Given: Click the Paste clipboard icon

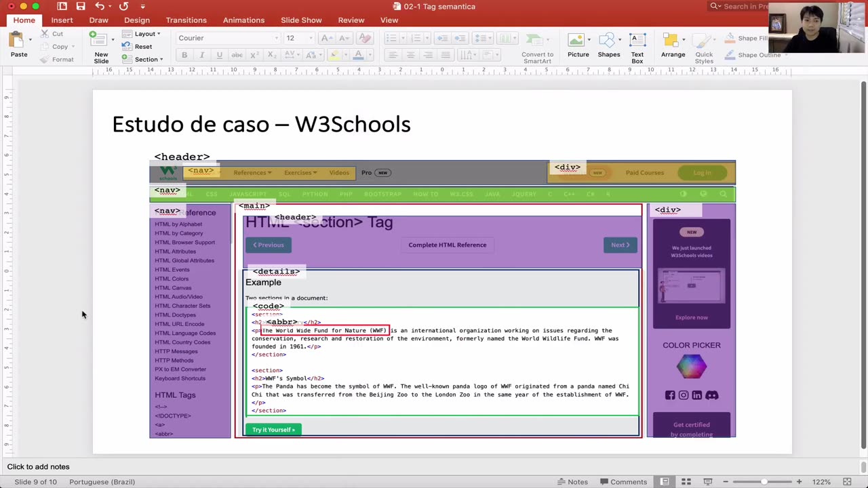Looking at the screenshot, I should tap(16, 41).
